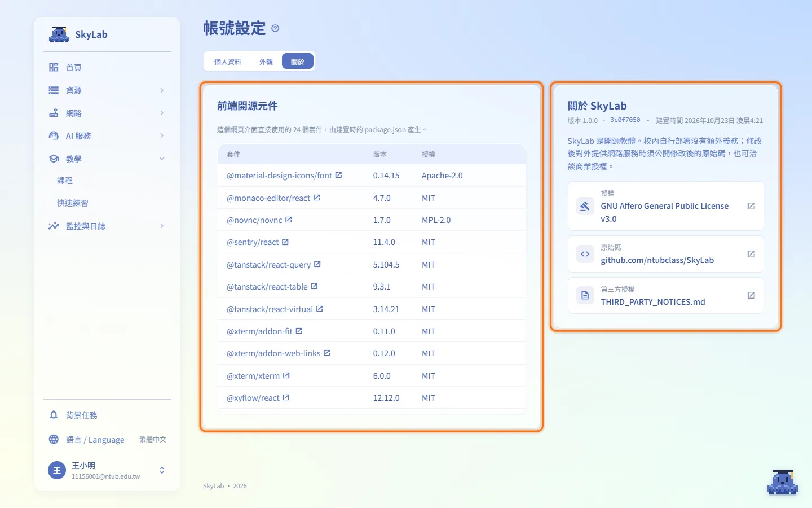The image size is (812, 508).
Task: Open external link icon for @xterm/addon-fit
Action: tap(299, 331)
